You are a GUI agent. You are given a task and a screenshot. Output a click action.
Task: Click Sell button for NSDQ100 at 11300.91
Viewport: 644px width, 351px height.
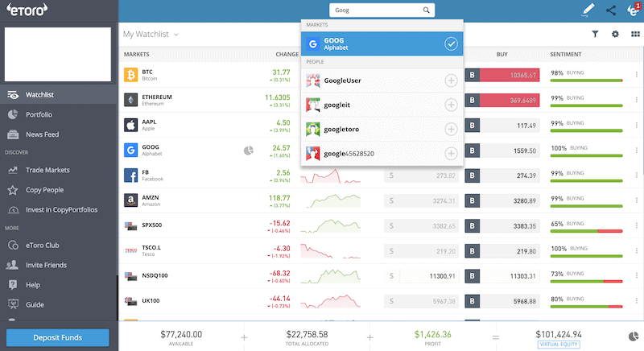tap(421, 276)
